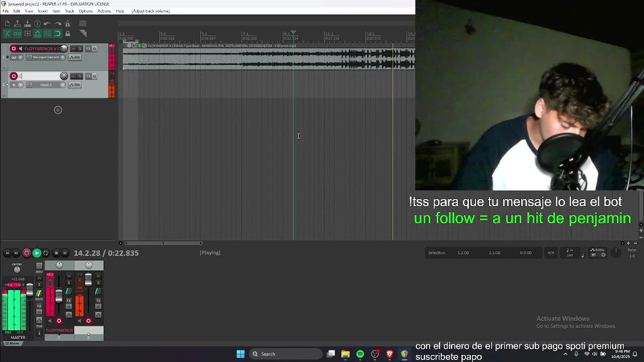Viewport: 644px width, 362px height.
Task: Mute the FLOYYMENOR track
Action: point(73,49)
